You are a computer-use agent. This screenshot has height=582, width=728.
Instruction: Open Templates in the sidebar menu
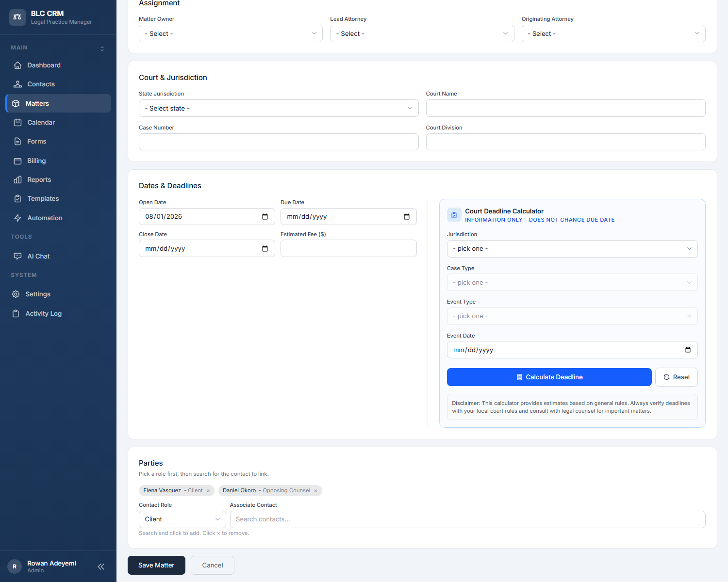point(58,198)
